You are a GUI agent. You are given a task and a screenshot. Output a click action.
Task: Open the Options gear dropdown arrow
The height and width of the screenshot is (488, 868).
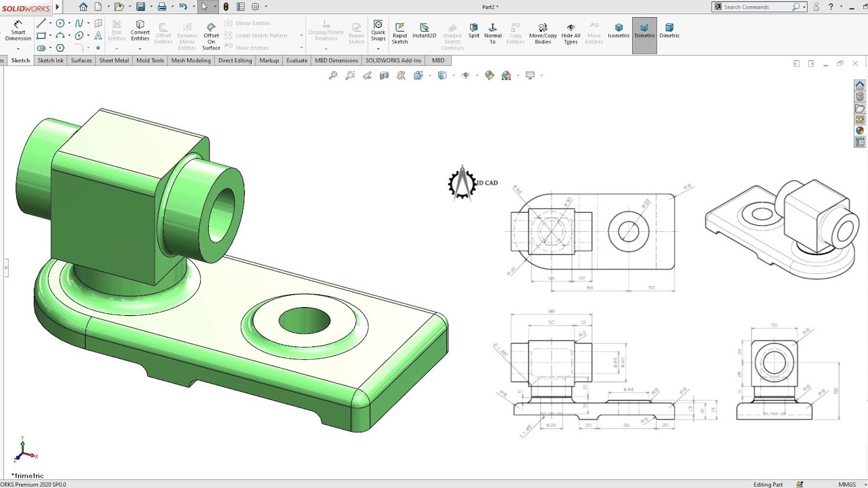[x=265, y=7]
